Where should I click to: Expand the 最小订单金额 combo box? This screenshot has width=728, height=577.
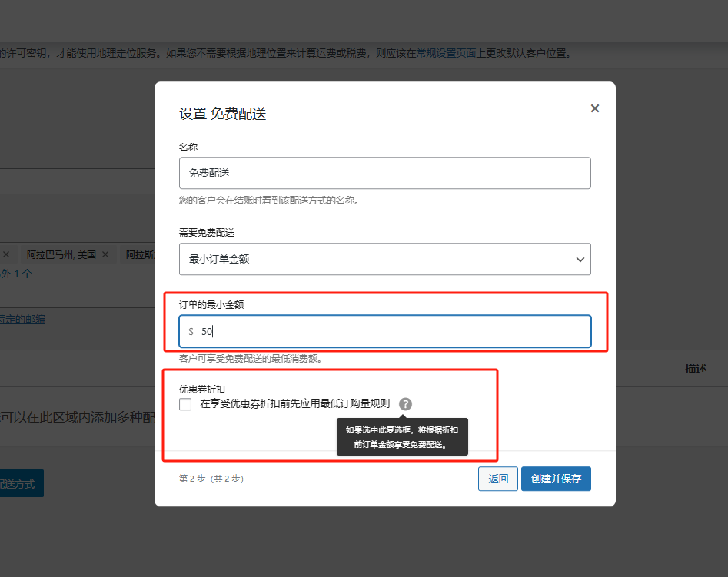click(384, 259)
